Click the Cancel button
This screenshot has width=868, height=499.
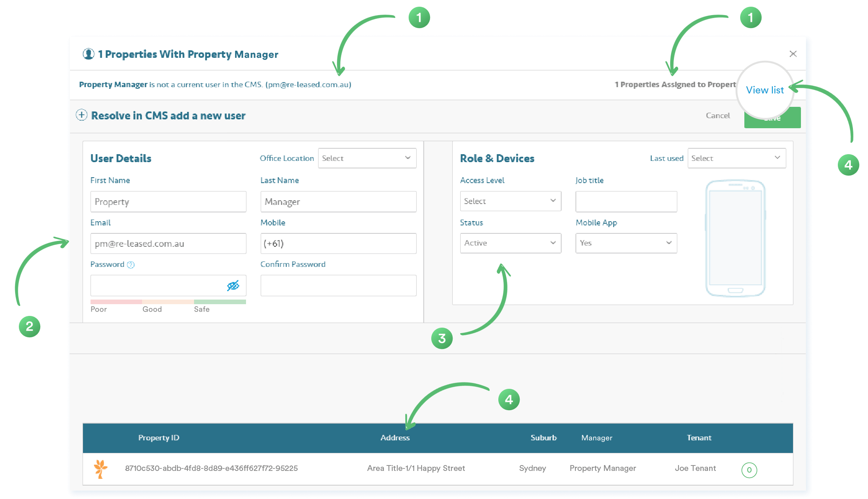click(718, 116)
